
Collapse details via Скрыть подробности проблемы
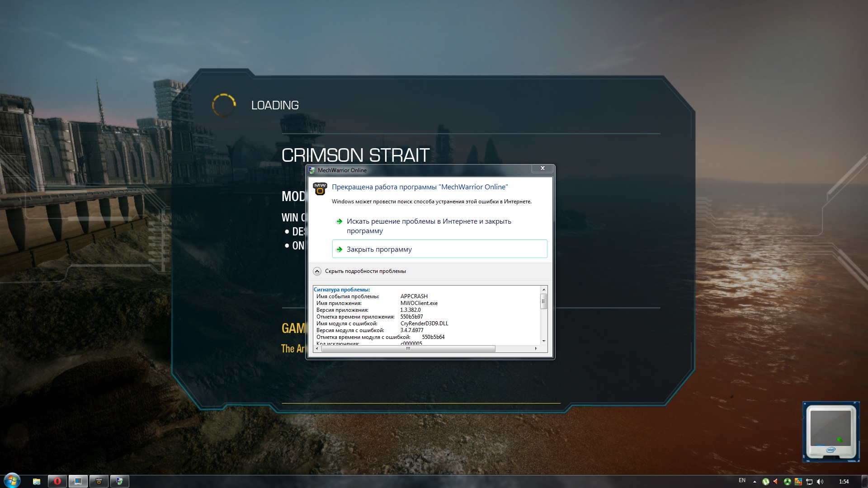(x=365, y=271)
